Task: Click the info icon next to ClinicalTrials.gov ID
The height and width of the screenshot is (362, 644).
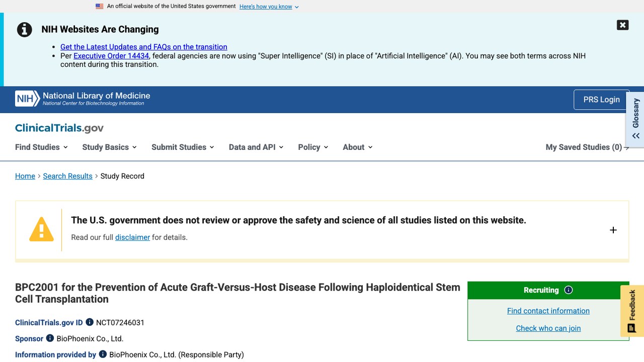Action: click(x=90, y=322)
